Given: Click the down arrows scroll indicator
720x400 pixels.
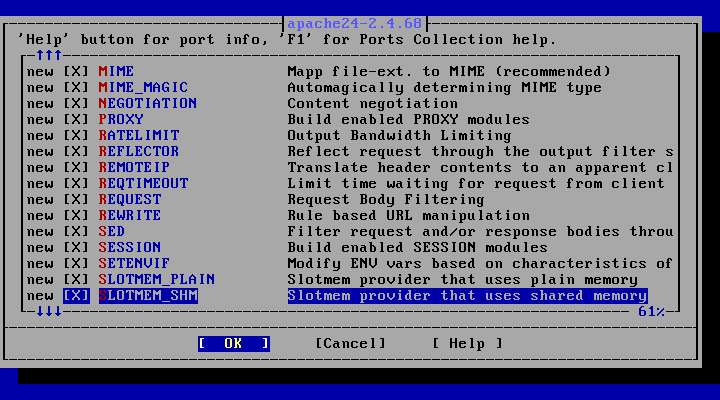Looking at the screenshot, I should click(49, 311).
